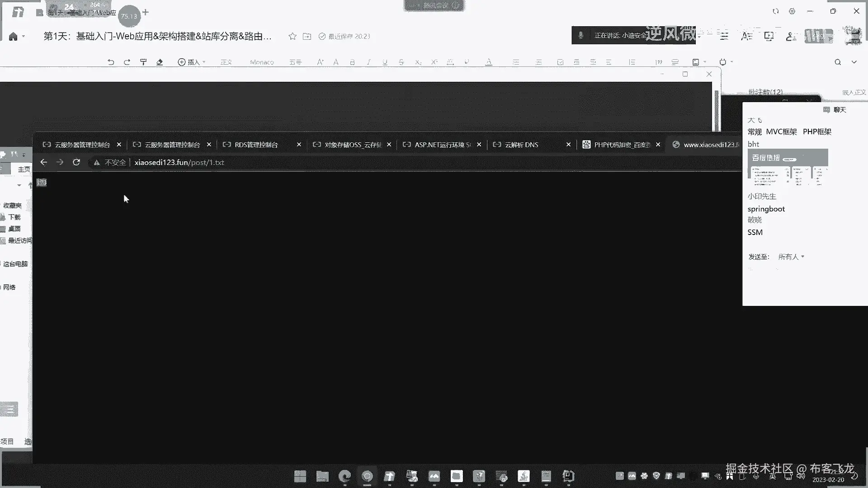This screenshot has height=488, width=868.
Task: Open the search icon in the toolbar
Action: point(838,62)
